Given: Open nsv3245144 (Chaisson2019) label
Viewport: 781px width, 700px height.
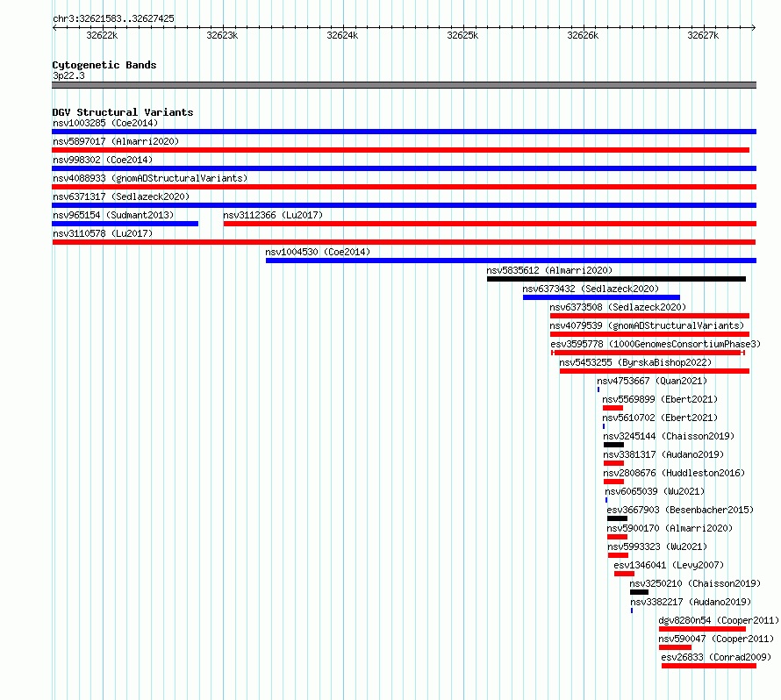Looking at the screenshot, I should [669, 436].
